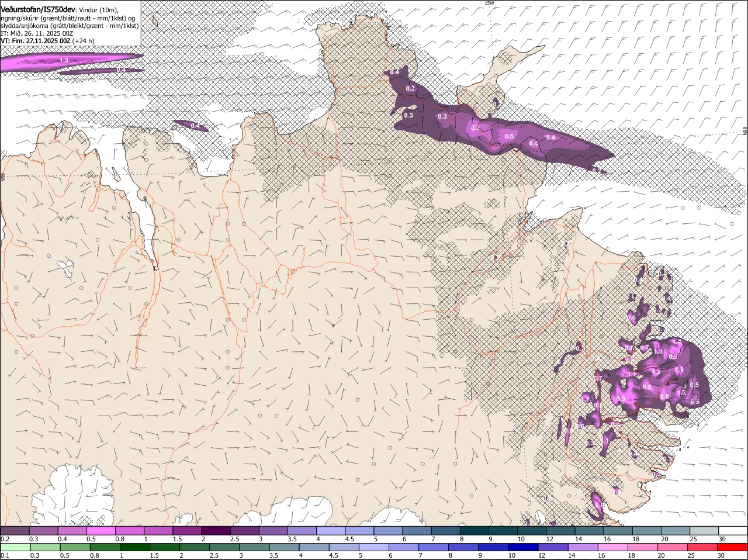Select the dark green swatch between 1 and 1.5 in lower legend
This screenshot has width=748, height=560.
[x=134, y=548]
